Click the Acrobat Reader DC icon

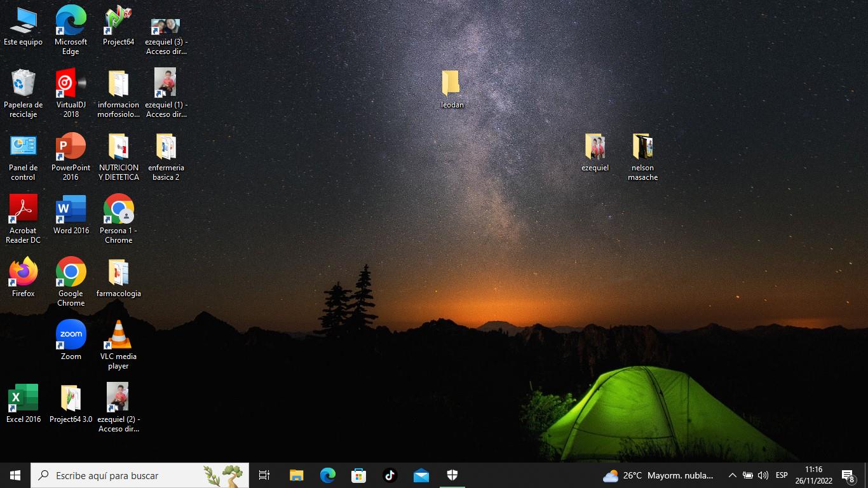[24, 210]
